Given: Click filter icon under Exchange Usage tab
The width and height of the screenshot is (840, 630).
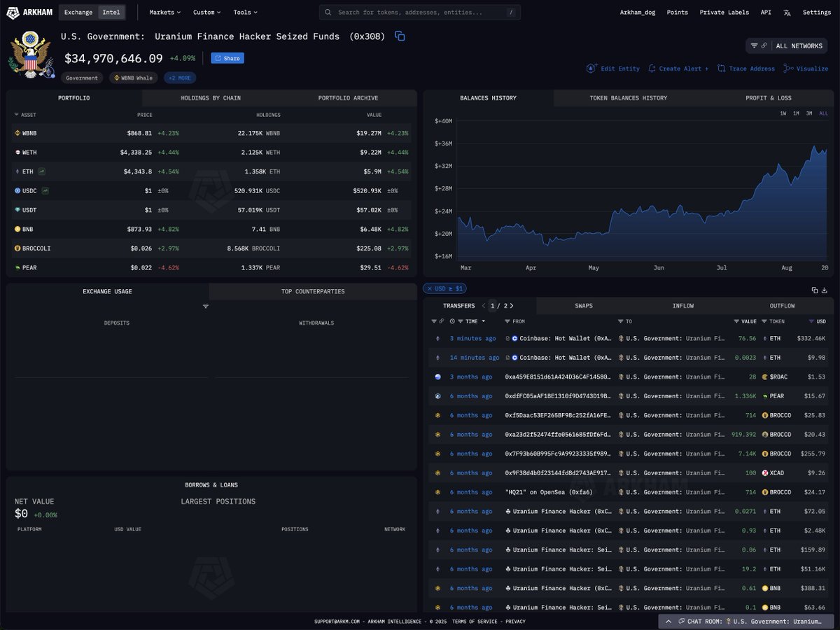Looking at the screenshot, I should tap(206, 307).
